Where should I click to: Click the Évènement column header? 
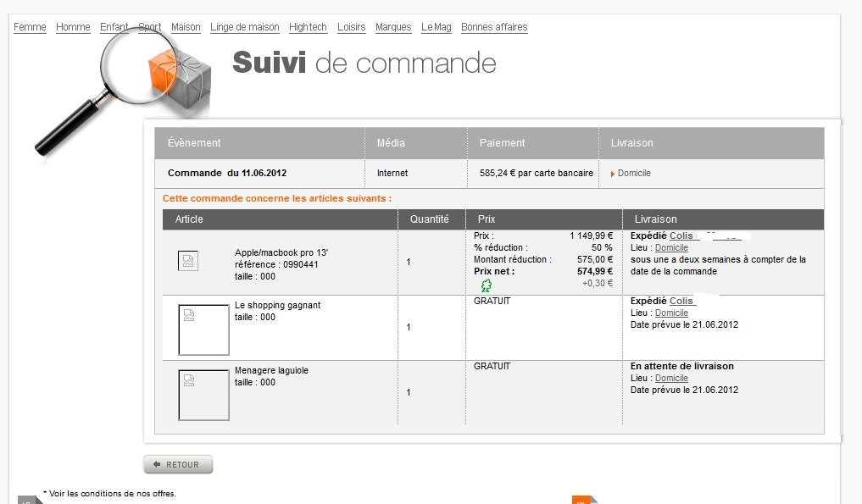(194, 143)
